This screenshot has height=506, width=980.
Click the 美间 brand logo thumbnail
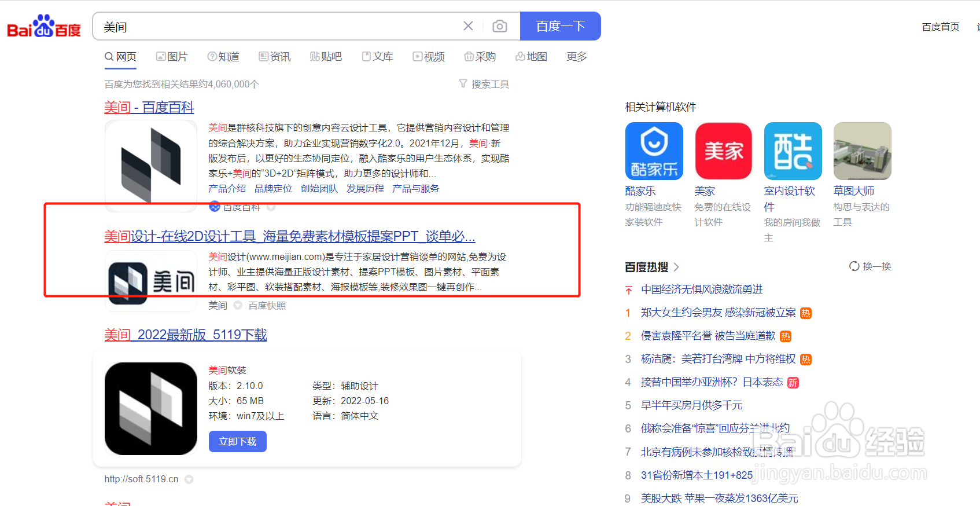pos(151,281)
